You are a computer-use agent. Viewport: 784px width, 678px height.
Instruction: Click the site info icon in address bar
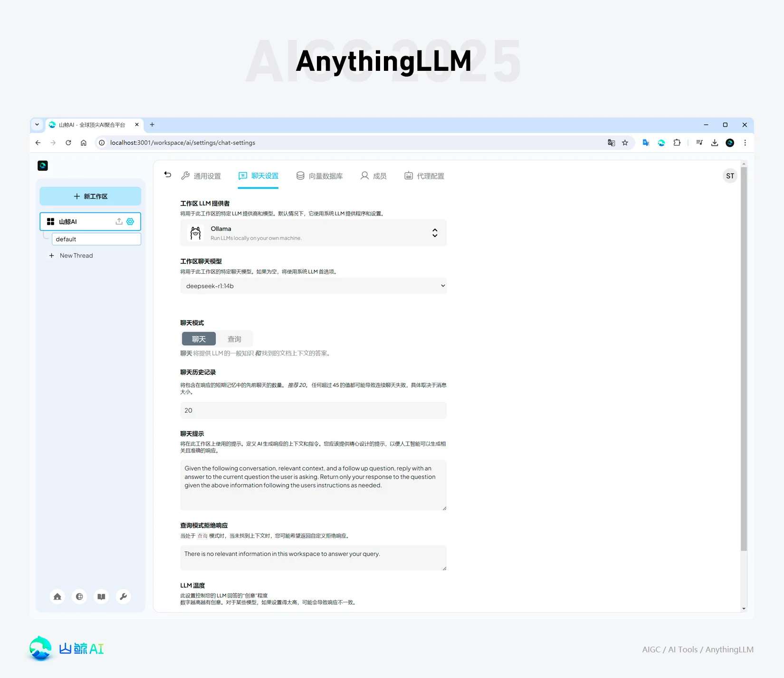(x=102, y=143)
